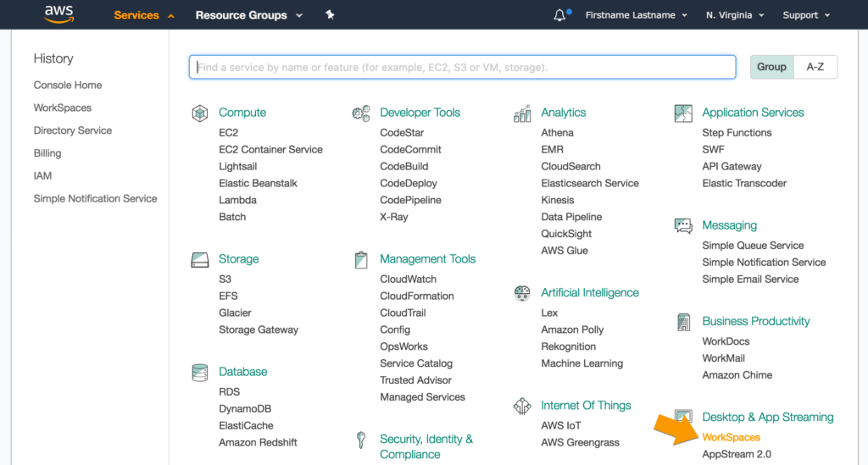Open the RDS service
The width and height of the screenshot is (868, 465).
229,392
